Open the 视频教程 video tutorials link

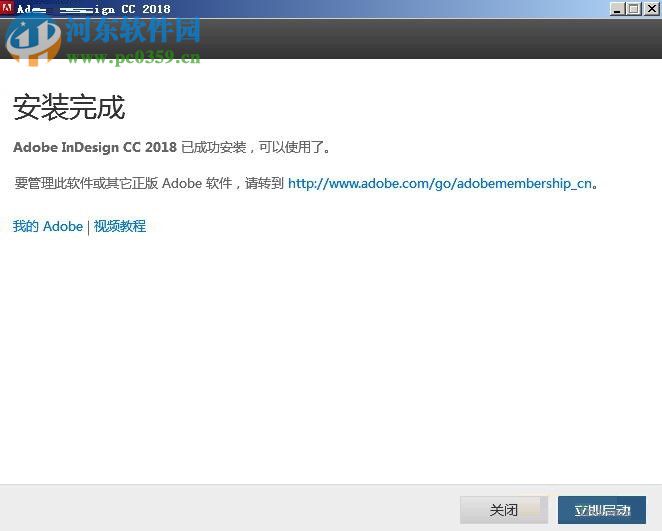point(120,226)
